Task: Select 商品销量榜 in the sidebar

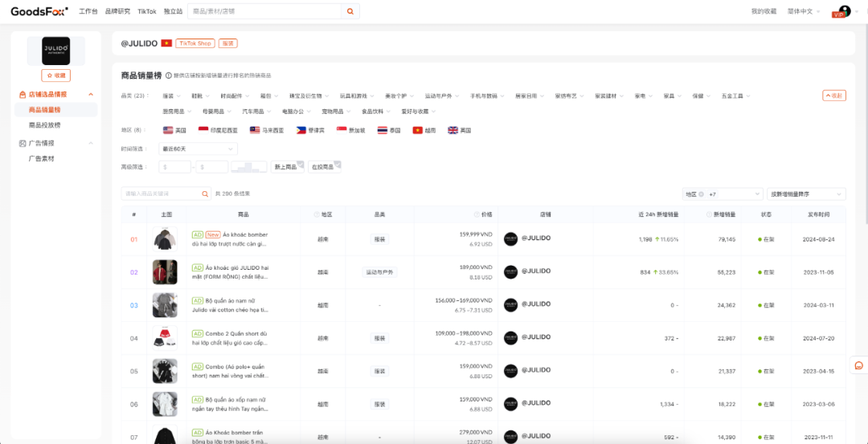Action: 56,110
